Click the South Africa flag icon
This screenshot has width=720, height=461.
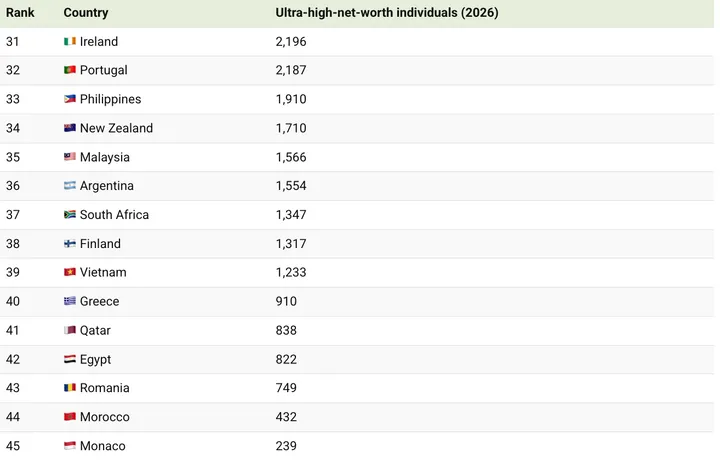point(70,214)
